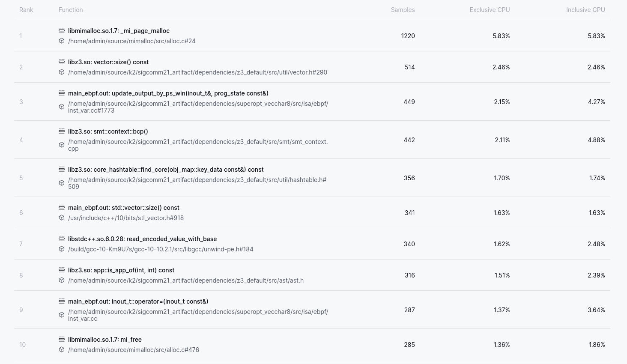627x364 pixels.
Task: Click the stack icon beside core_hashtable::find_core
Action: point(62,169)
